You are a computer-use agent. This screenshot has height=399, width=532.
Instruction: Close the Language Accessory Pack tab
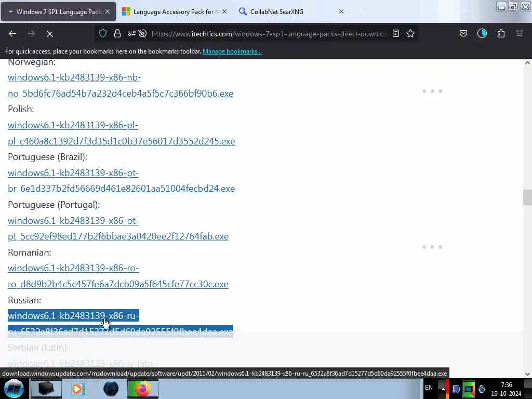224,11
